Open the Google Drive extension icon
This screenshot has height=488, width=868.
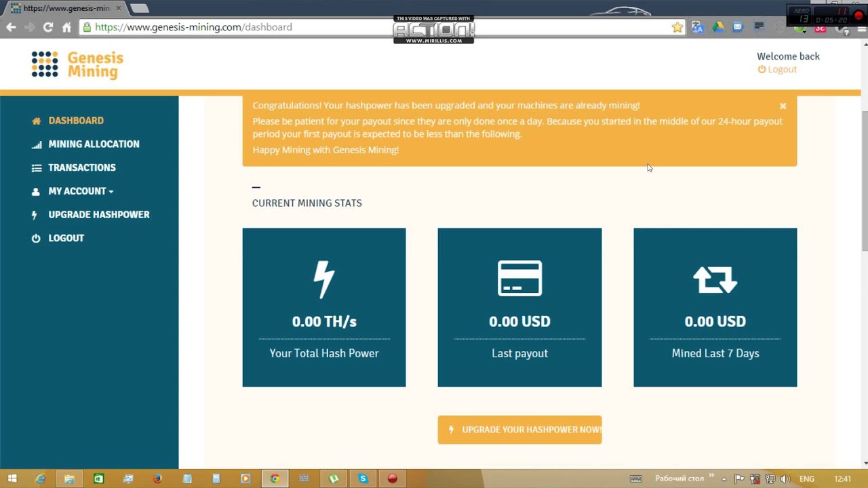click(x=718, y=27)
